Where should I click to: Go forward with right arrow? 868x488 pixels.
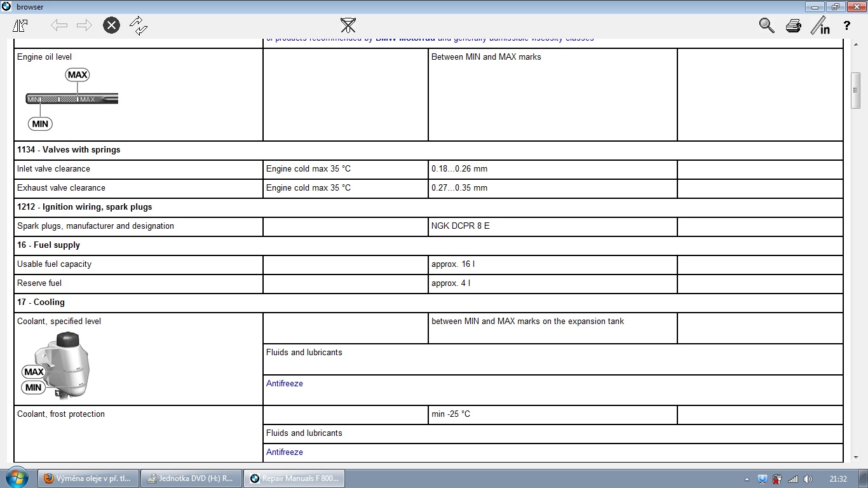(84, 25)
